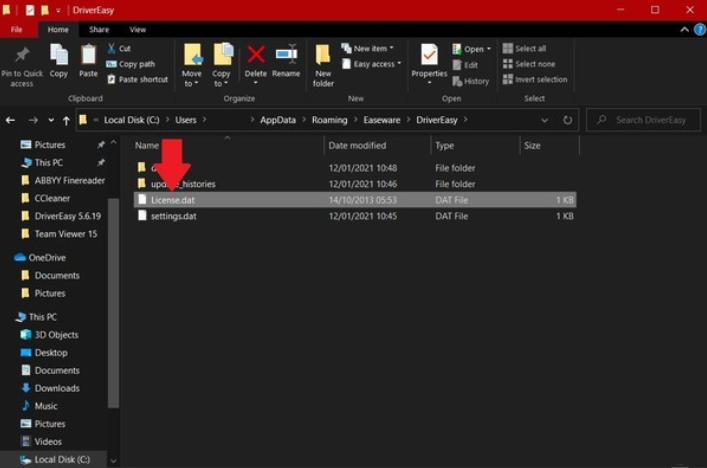Click the Rename icon

[x=286, y=55]
